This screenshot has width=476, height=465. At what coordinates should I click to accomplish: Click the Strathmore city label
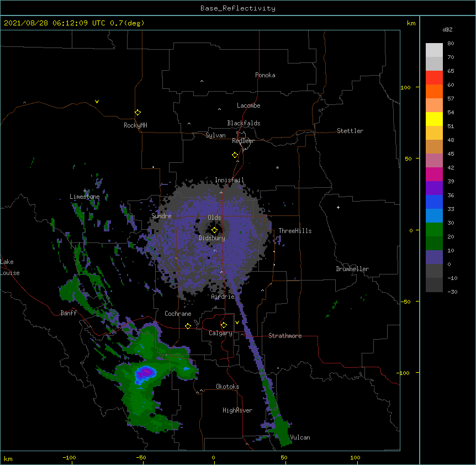pyautogui.click(x=285, y=336)
